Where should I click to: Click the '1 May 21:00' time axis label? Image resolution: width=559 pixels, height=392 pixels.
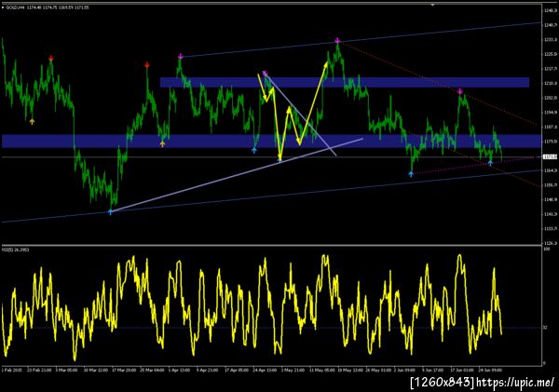(293, 371)
